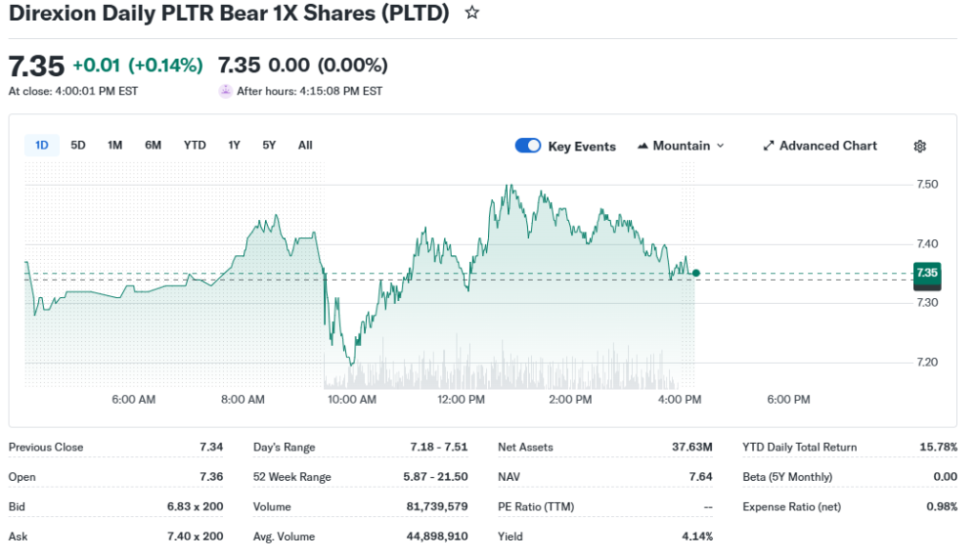Click the green end-of-line price dot
The width and height of the screenshot is (976, 560).
tap(696, 273)
